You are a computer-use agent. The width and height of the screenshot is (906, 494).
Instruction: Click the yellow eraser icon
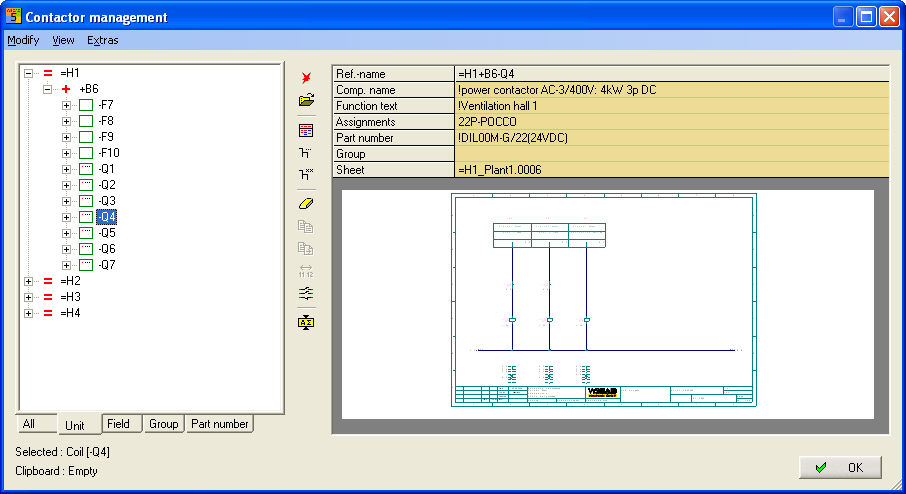[x=306, y=203]
